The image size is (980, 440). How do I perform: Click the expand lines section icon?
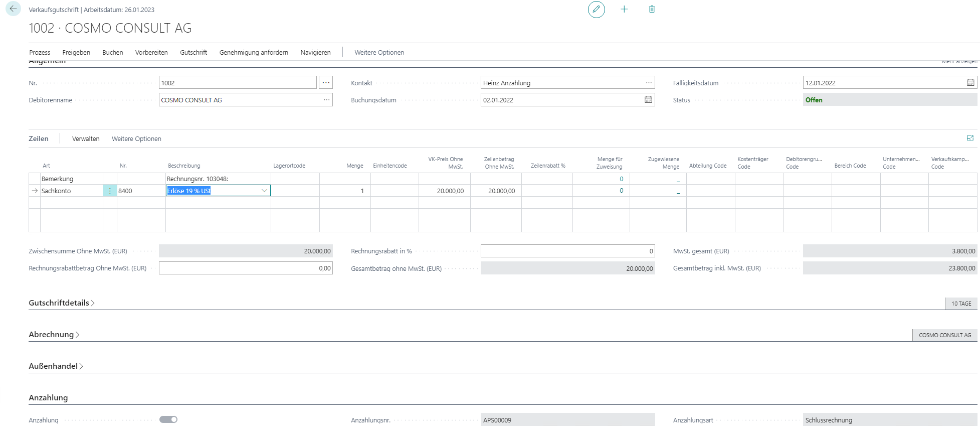[x=970, y=138]
